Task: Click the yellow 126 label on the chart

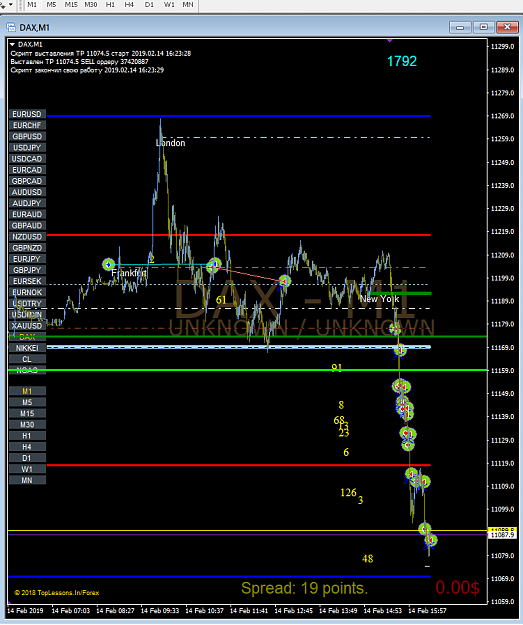Action: point(348,493)
